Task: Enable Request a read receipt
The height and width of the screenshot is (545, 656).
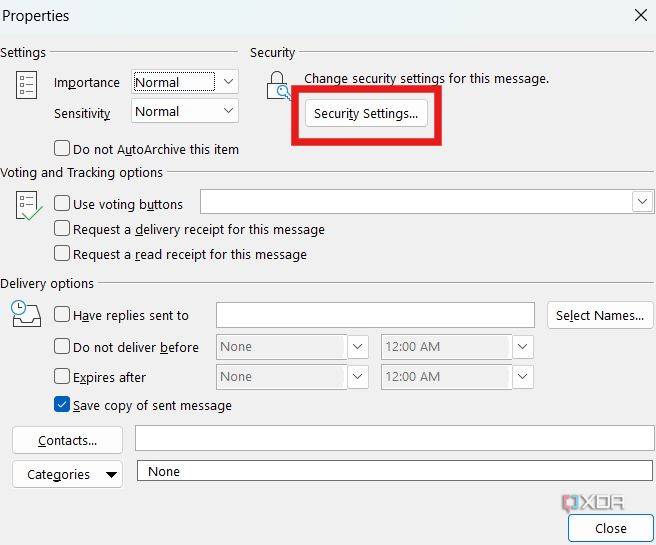Action: click(x=62, y=253)
